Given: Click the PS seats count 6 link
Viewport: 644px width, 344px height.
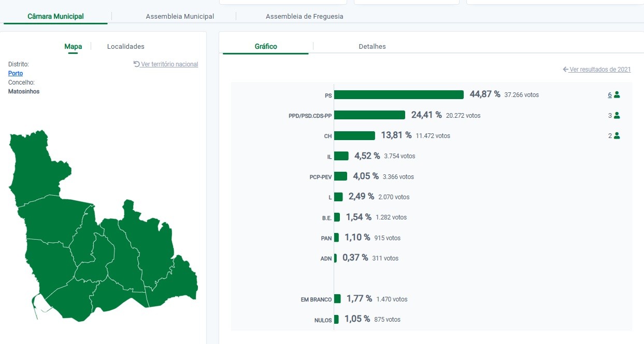Looking at the screenshot, I should click(x=610, y=95).
